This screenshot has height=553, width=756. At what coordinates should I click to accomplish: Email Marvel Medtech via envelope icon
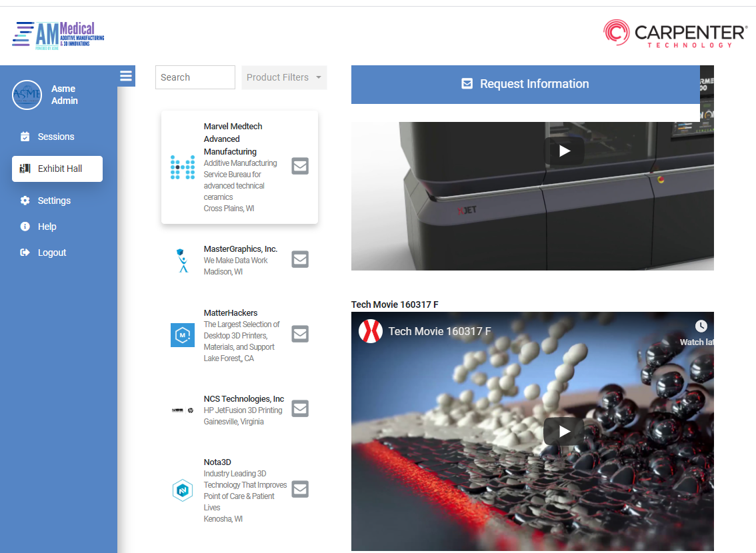(x=300, y=166)
